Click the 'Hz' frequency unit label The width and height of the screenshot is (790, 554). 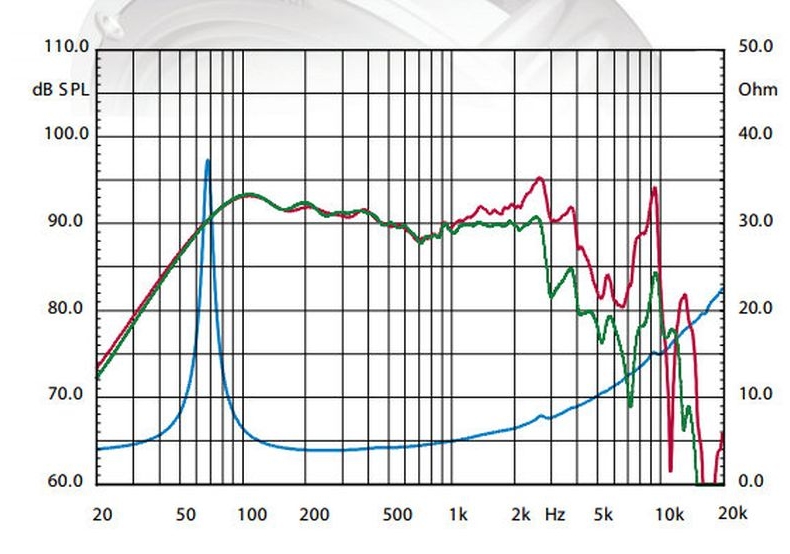tap(555, 515)
